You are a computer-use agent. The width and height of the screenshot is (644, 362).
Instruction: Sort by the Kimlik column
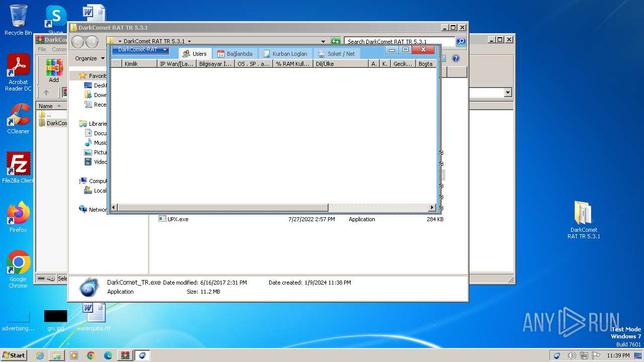point(139,64)
